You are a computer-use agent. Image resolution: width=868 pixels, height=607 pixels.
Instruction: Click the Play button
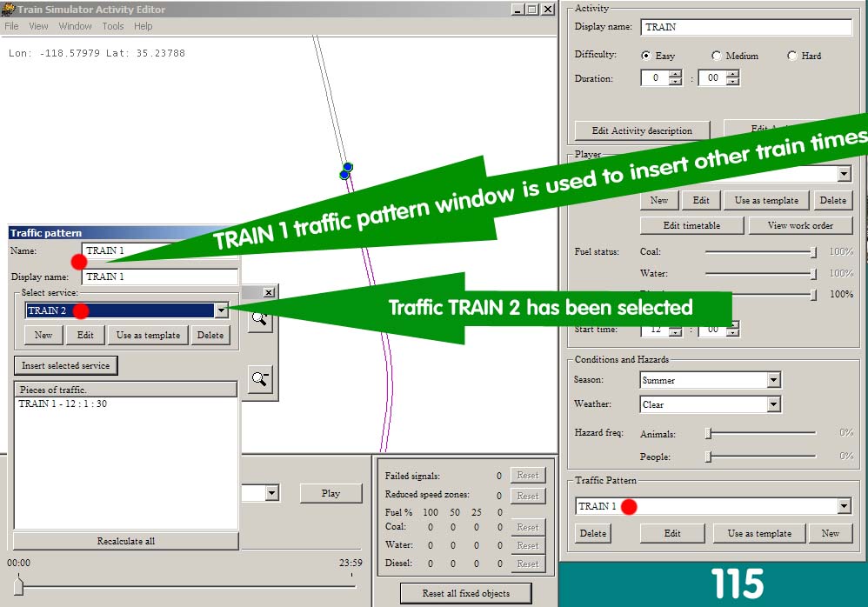tap(331, 493)
